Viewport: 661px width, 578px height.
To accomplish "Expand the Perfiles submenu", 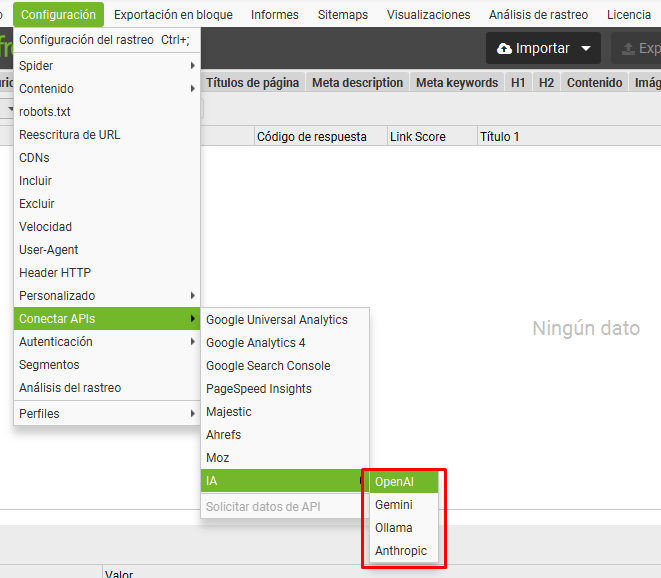I will 106,414.
